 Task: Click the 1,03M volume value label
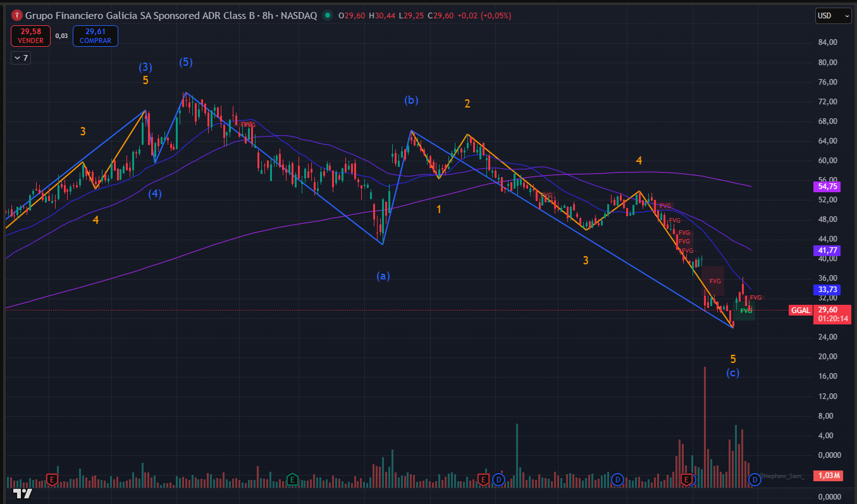click(x=828, y=476)
